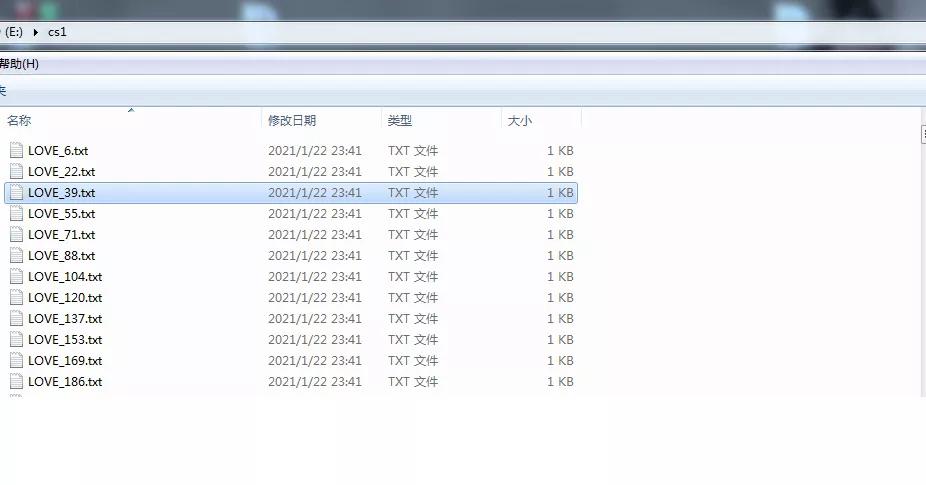This screenshot has width=926, height=485.
Task: Click the LOVE_120.txt file icon
Action: tap(17, 297)
